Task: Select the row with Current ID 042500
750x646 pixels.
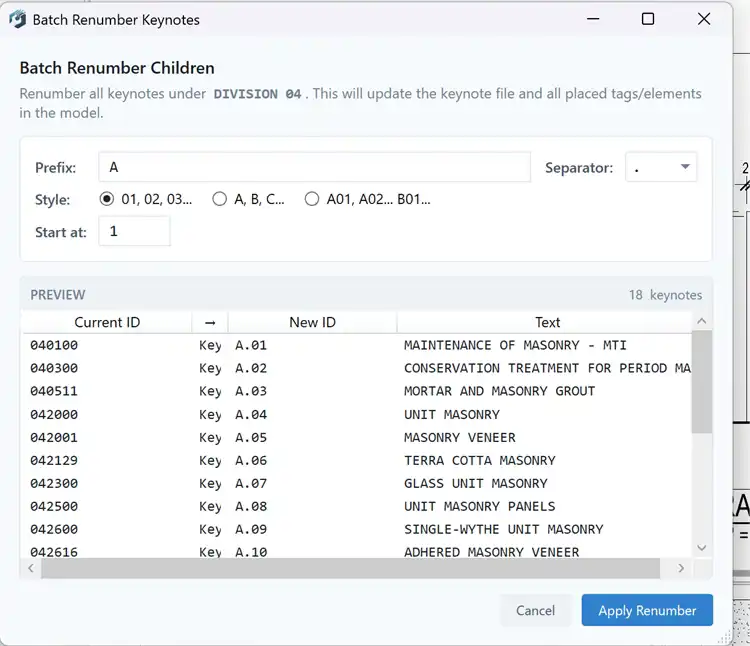Action: [x=356, y=506]
